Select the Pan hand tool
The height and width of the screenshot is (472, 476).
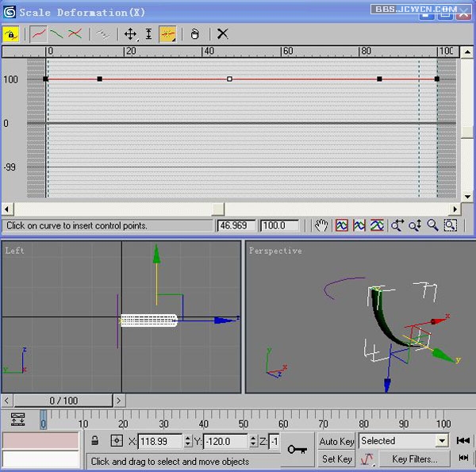point(321,225)
